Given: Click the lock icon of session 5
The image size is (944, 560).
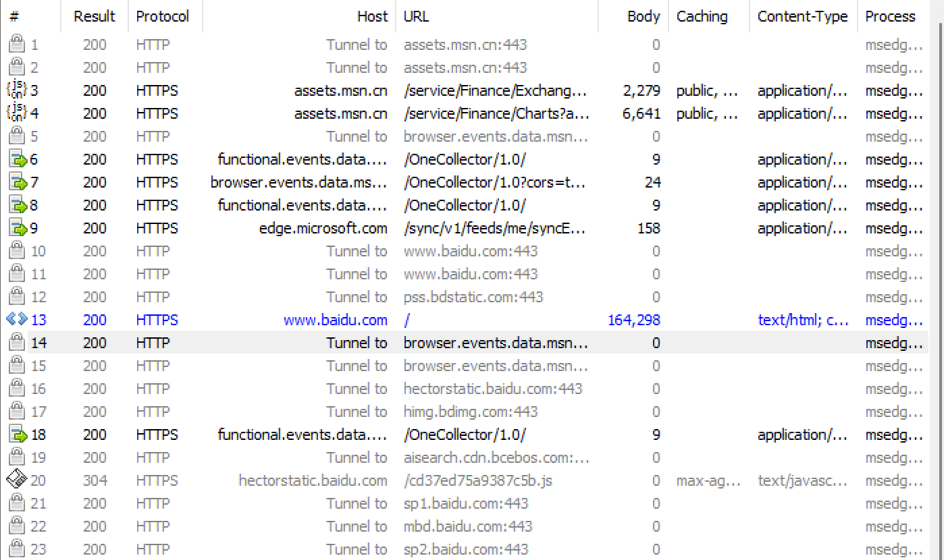Looking at the screenshot, I should coord(16,137).
